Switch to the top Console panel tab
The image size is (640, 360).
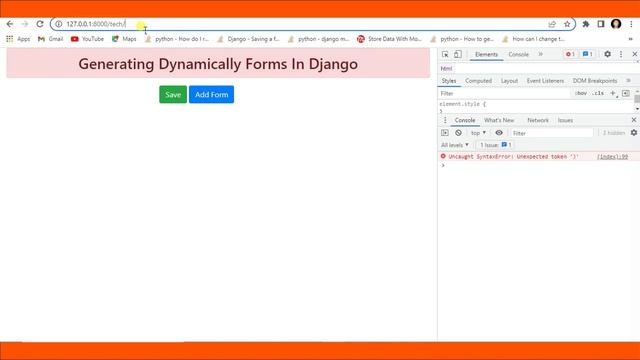coord(518,54)
